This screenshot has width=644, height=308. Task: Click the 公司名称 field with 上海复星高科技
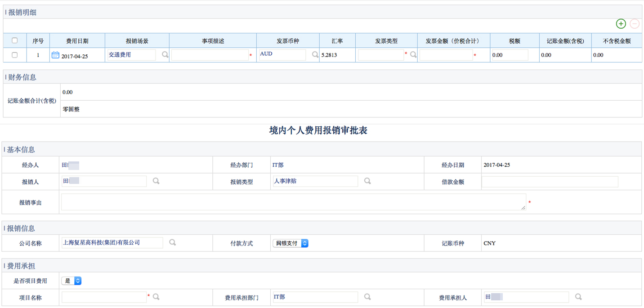point(112,243)
